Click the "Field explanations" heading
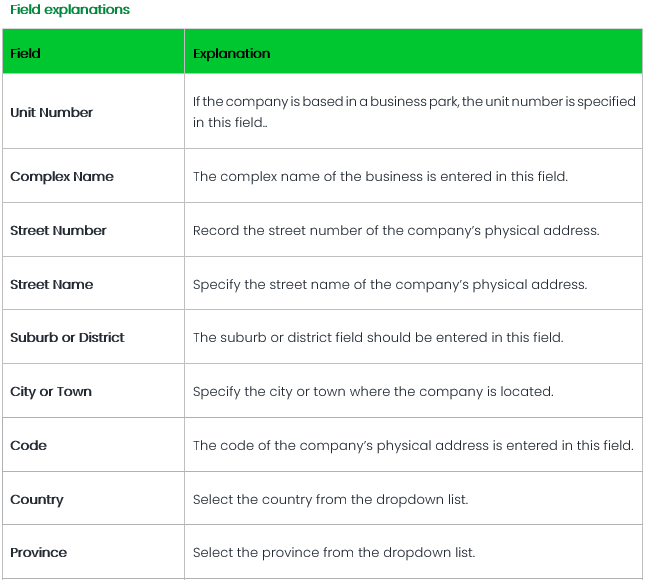Viewport: 645px width, 580px height. tap(69, 10)
